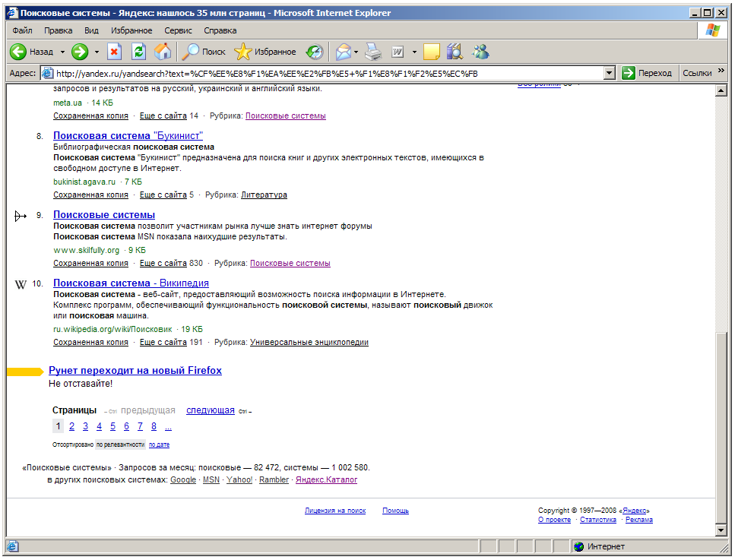
Task: Click in the address URL field
Action: coord(328,73)
